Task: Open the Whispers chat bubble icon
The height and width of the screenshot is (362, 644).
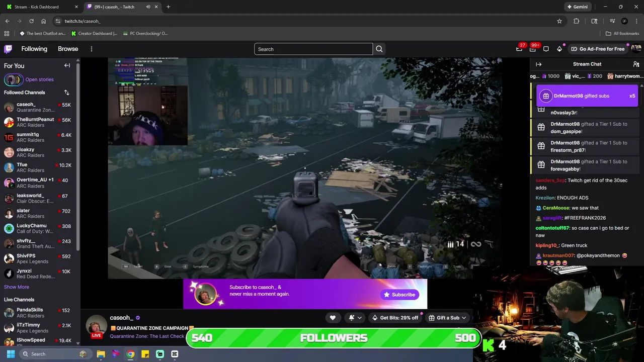Action: 546,49
